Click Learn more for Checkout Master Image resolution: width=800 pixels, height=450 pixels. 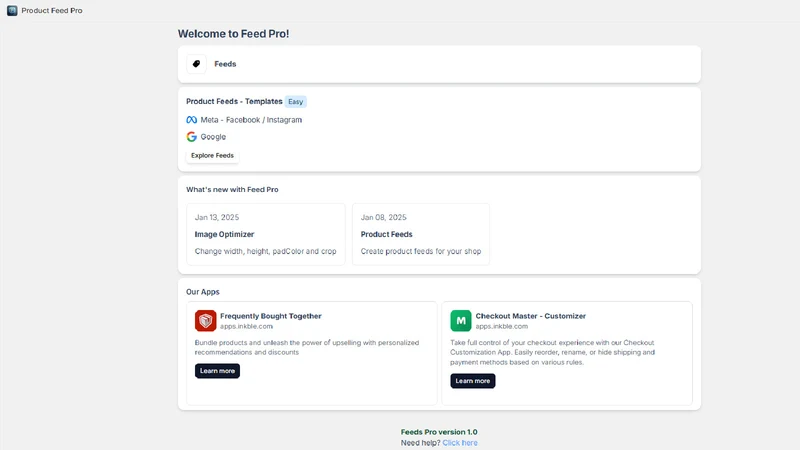(472, 381)
